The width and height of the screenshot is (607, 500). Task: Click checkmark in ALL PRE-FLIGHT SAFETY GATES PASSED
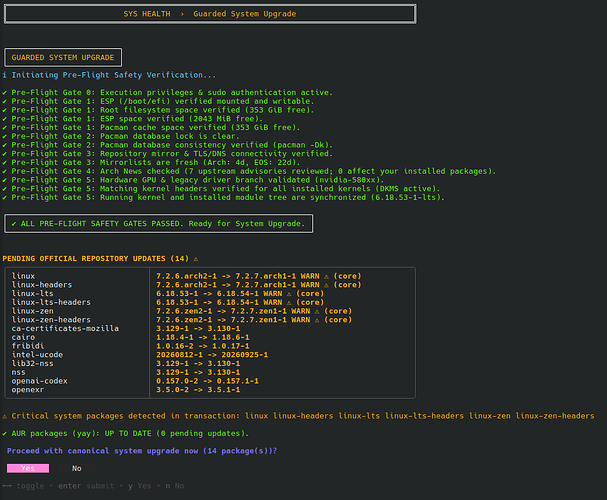pos(14,224)
